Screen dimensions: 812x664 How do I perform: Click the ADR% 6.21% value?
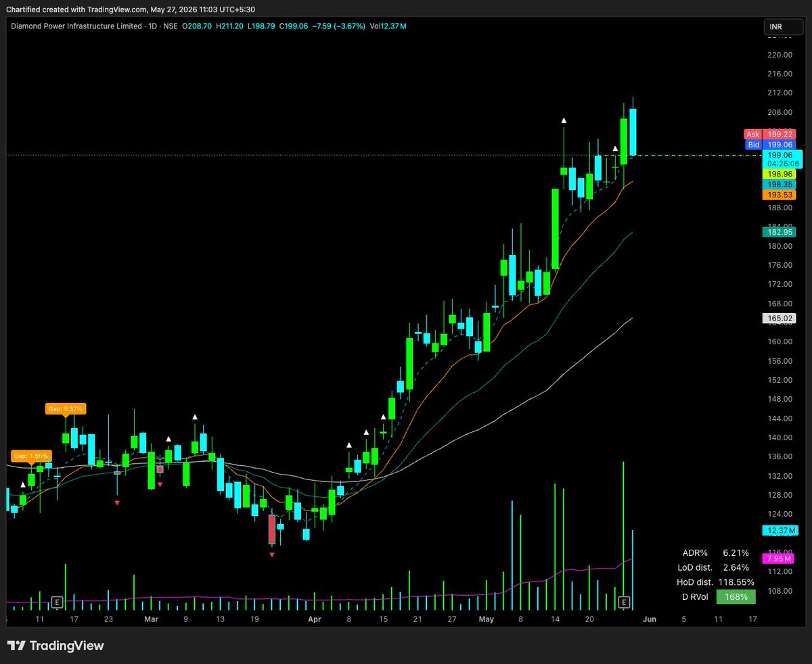click(736, 552)
